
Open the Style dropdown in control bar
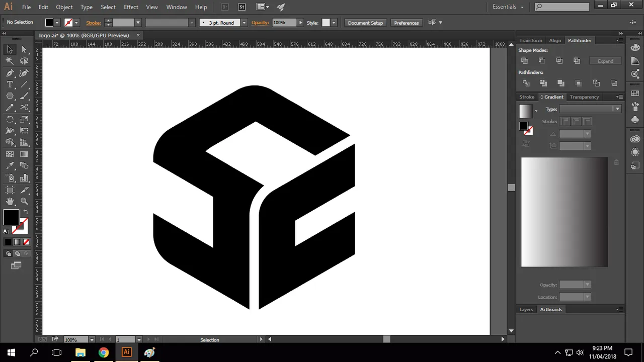click(x=334, y=23)
